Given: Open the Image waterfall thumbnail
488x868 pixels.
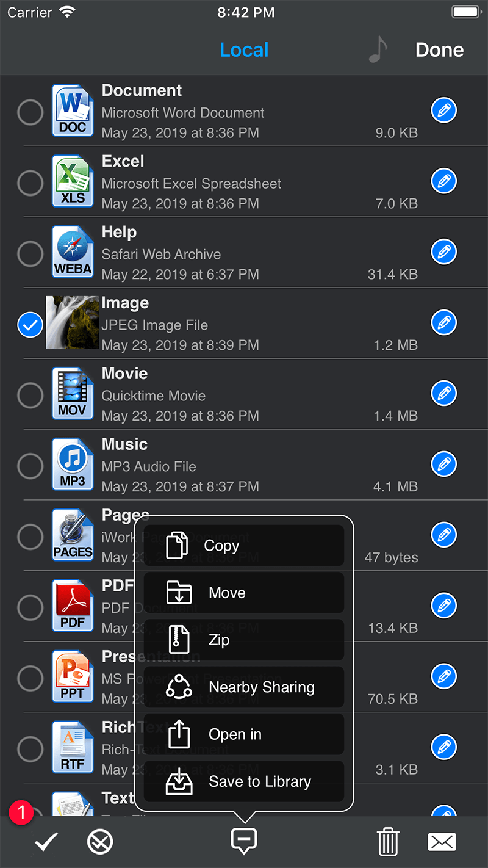Looking at the screenshot, I should pos(73,323).
